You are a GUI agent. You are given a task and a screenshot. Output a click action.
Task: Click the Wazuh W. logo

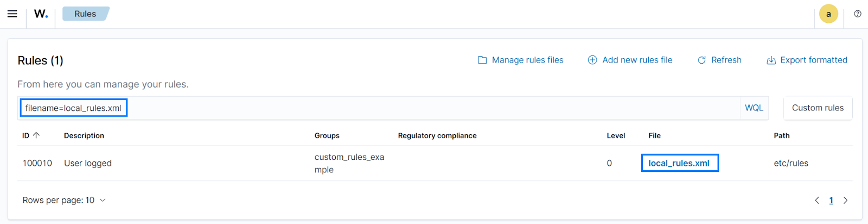(x=41, y=14)
